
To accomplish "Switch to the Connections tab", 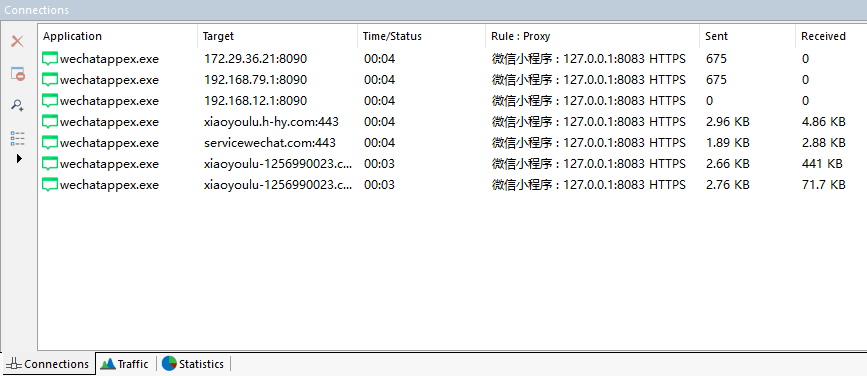I will coord(48,364).
